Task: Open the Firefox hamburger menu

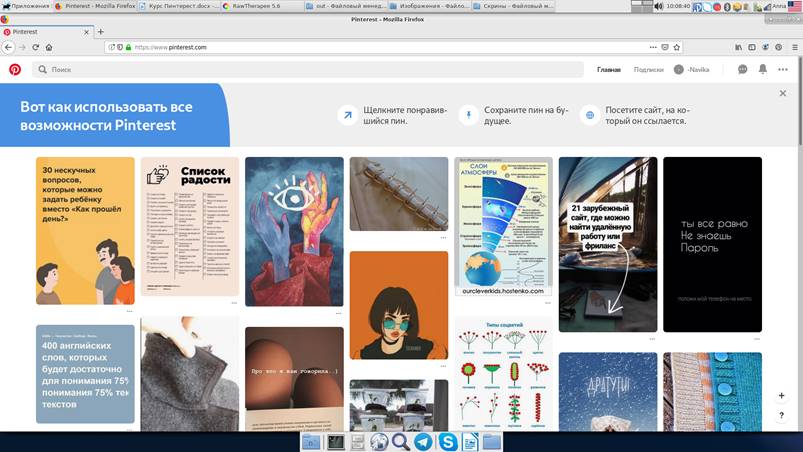Action: [793, 47]
